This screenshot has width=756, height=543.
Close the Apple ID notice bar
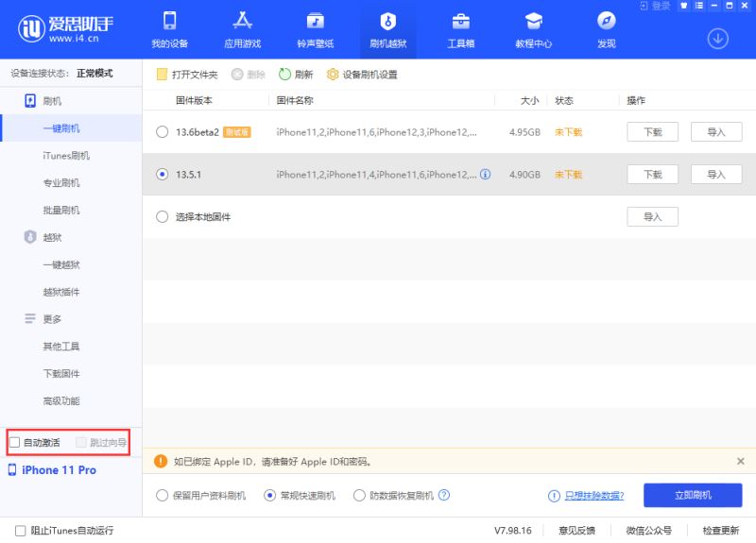741,461
